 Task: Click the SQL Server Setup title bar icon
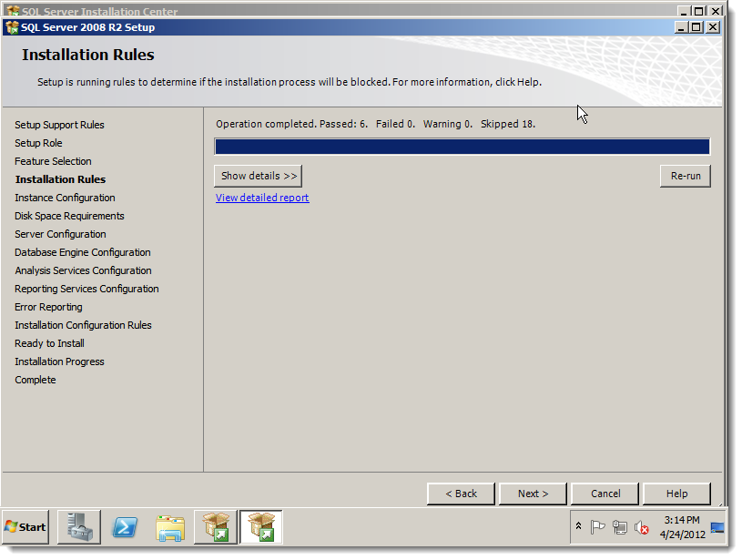coord(12,27)
